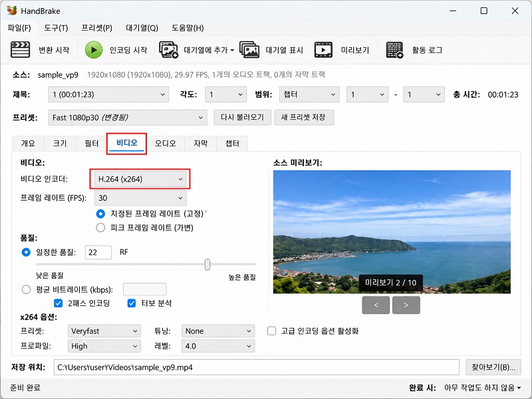Open the 대기열에 추가 dropdown arrow
This screenshot has width=532, height=399.
[232, 51]
